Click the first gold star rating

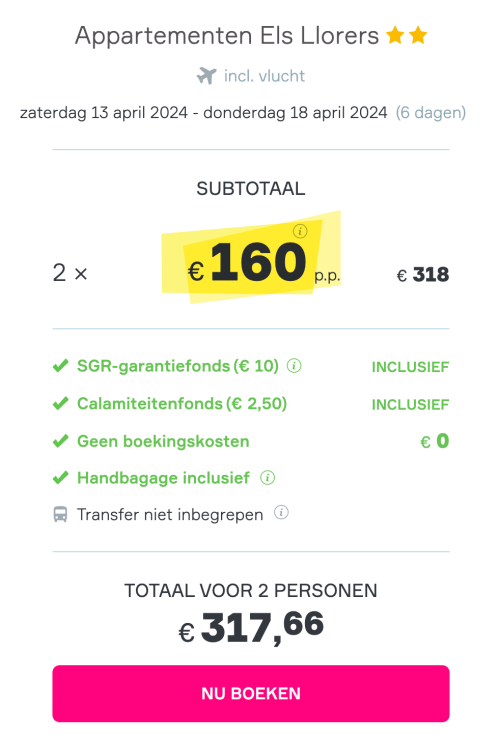(x=395, y=35)
